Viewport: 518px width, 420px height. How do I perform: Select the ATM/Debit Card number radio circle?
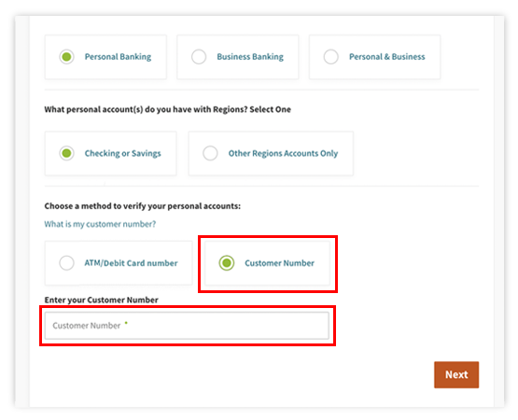(66, 263)
